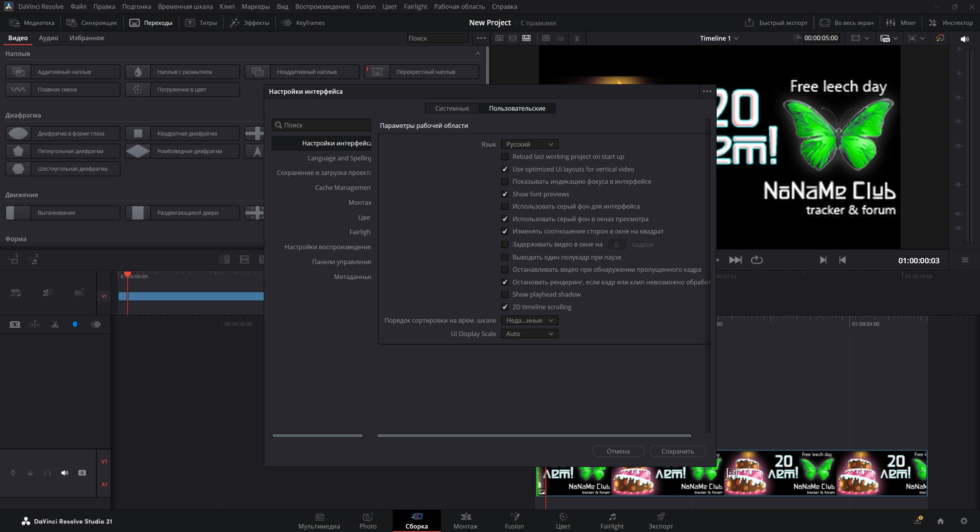Open the Photo page

(368, 521)
